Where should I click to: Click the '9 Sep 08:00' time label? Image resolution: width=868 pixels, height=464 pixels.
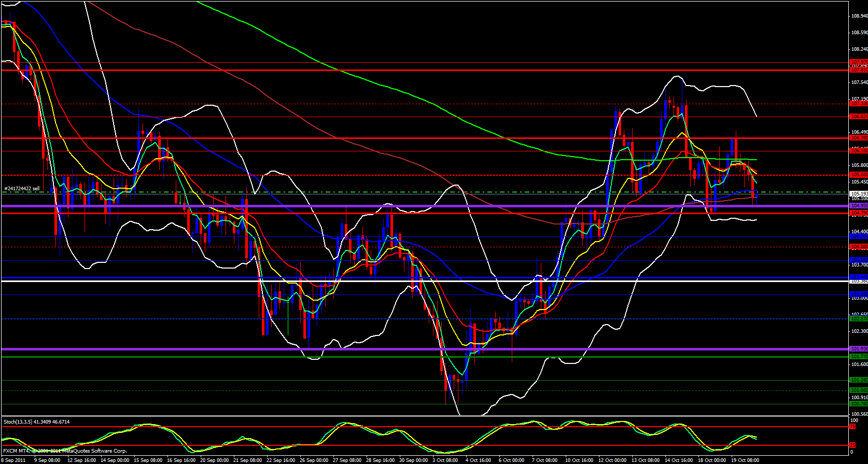[47, 460]
